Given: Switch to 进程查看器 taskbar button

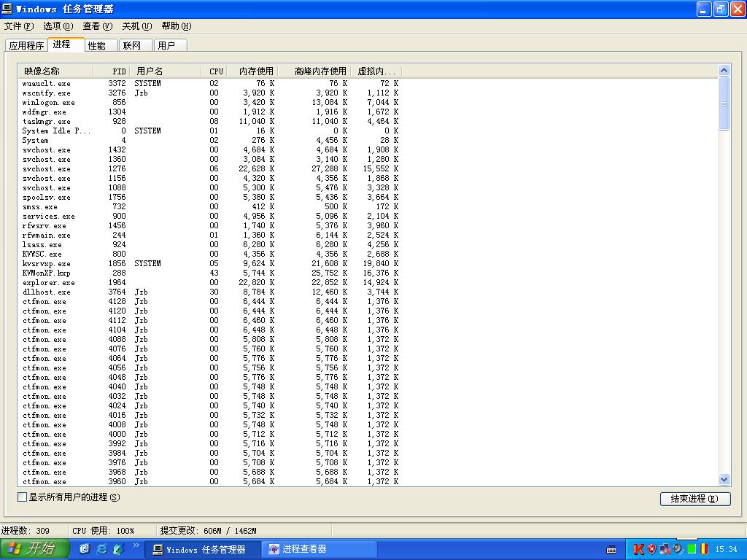Looking at the screenshot, I should tap(320, 550).
